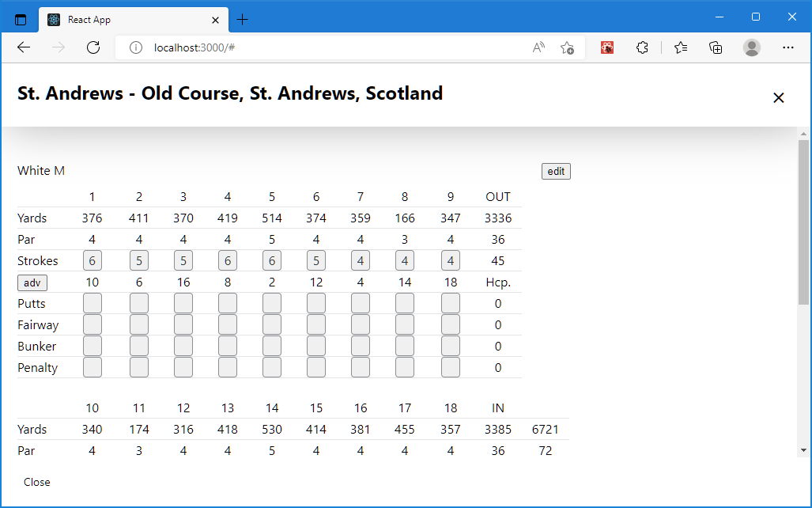Click the strokes total '45'
The image size is (812, 508).
498,261
